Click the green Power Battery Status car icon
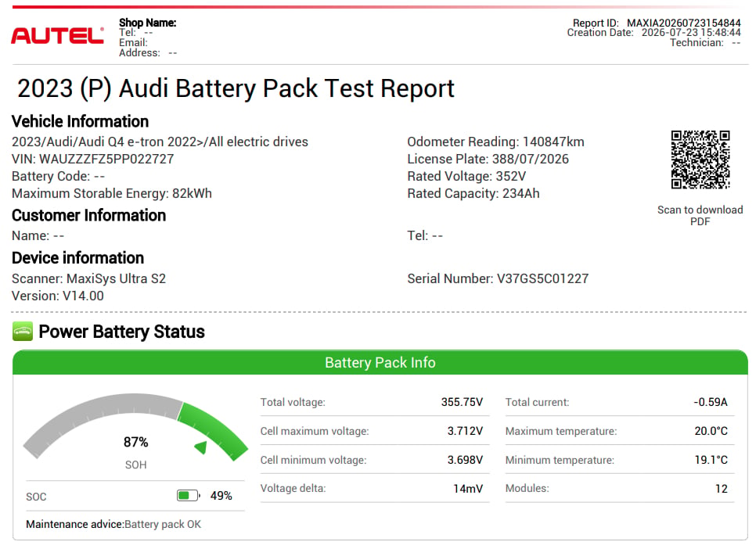Image resolution: width=756 pixels, height=549 pixels. pyautogui.click(x=23, y=332)
